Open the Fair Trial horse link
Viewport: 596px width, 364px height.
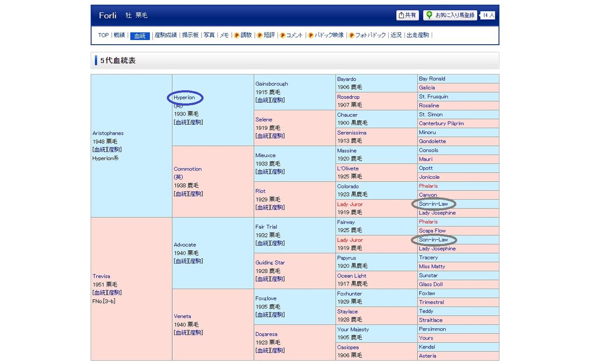pyautogui.click(x=266, y=227)
